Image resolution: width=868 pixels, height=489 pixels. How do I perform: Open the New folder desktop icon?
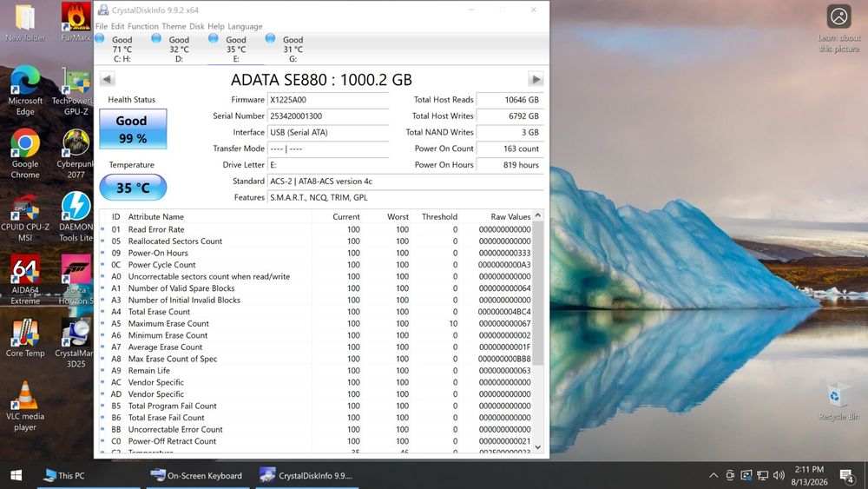(x=25, y=23)
